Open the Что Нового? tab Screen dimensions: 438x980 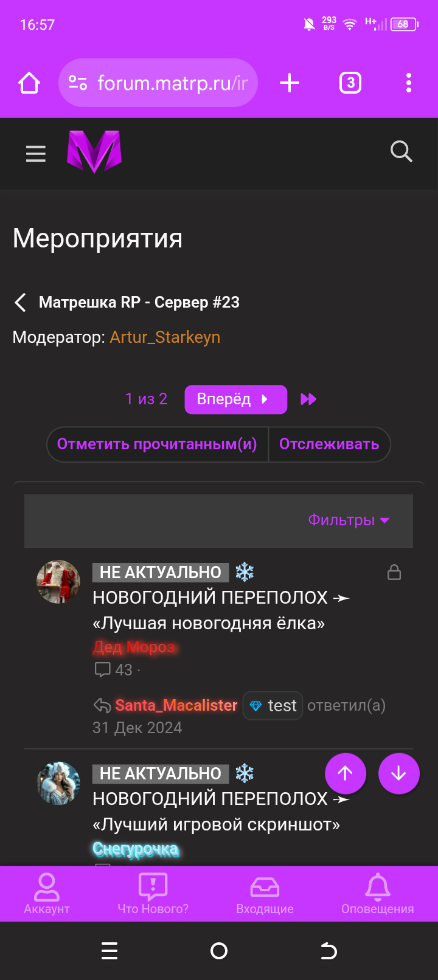(x=153, y=894)
